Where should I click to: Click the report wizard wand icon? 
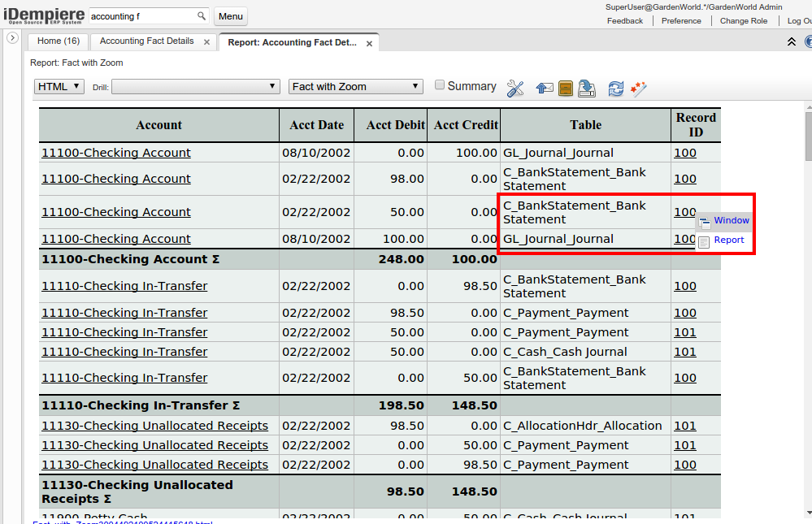639,89
